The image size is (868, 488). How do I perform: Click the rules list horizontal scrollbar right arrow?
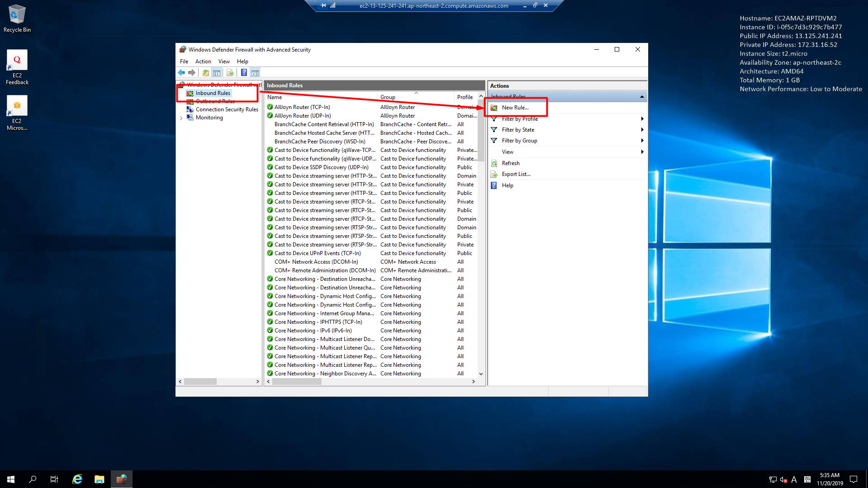[x=474, y=382]
